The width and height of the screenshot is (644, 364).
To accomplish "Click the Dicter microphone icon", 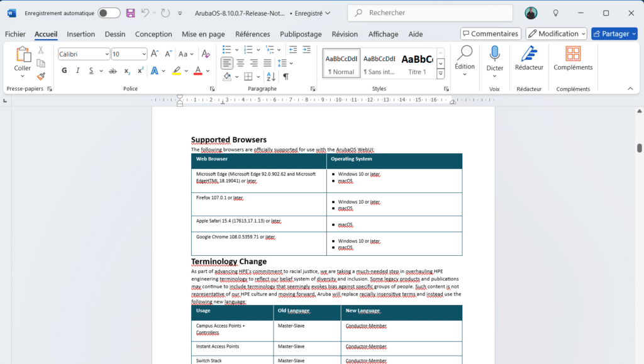I will pyautogui.click(x=494, y=54).
